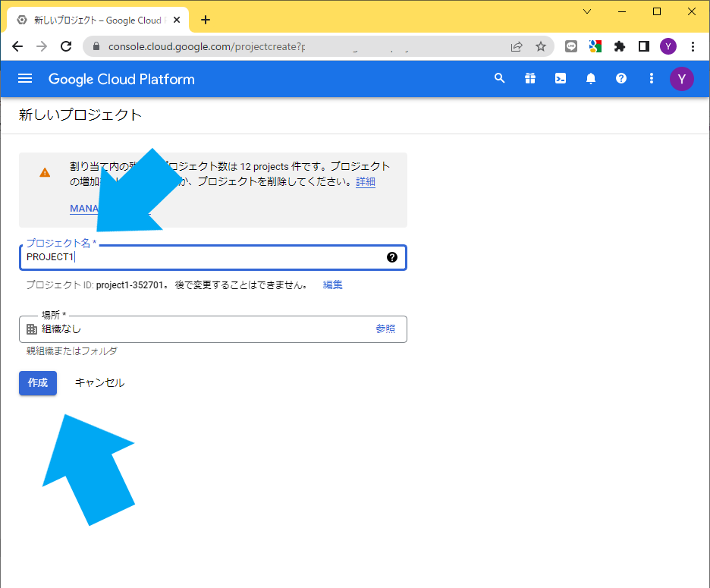Click the help icon inside the project name field
This screenshot has width=710, height=588.
[x=392, y=257]
